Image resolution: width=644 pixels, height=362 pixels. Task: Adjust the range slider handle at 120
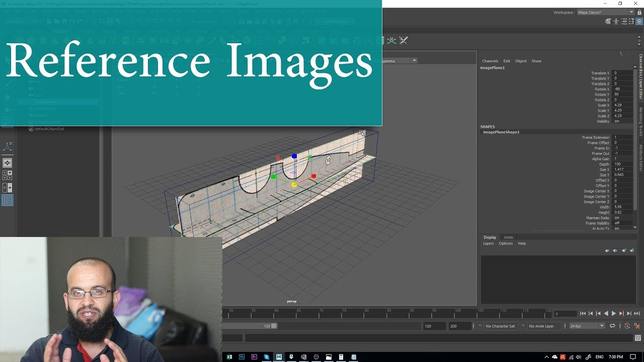click(x=274, y=326)
